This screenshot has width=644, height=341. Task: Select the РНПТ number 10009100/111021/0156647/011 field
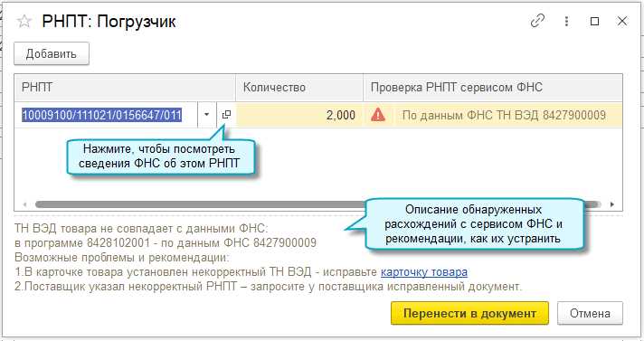[106, 115]
